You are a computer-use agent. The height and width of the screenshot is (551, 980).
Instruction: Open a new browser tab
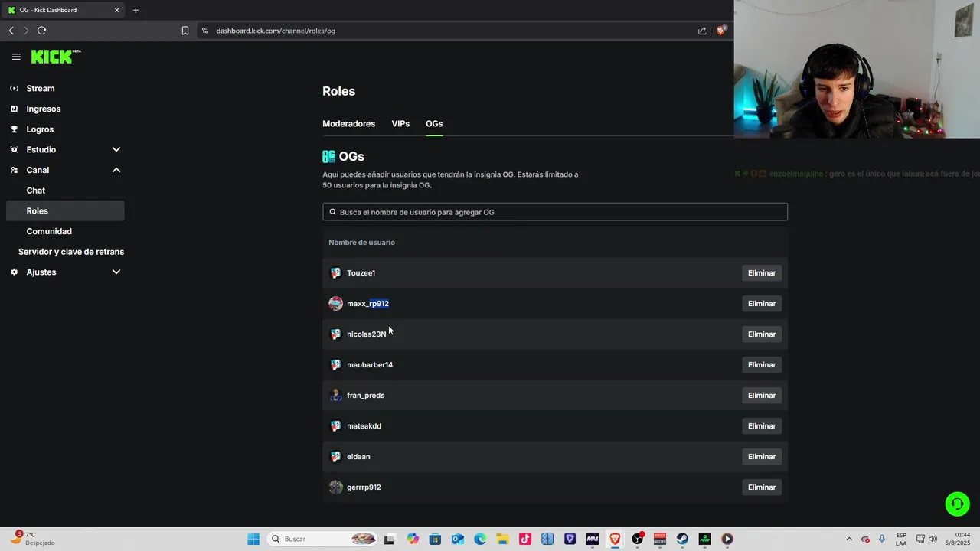click(136, 10)
